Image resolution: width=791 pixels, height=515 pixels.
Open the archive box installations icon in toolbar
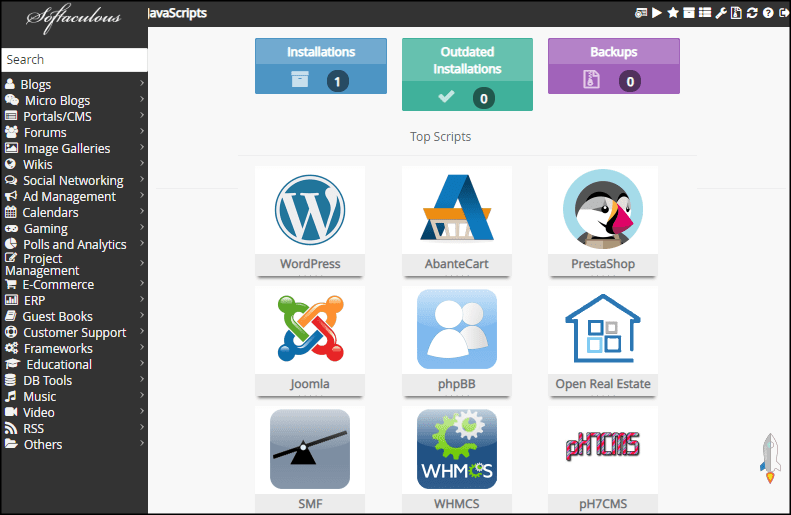pos(689,13)
